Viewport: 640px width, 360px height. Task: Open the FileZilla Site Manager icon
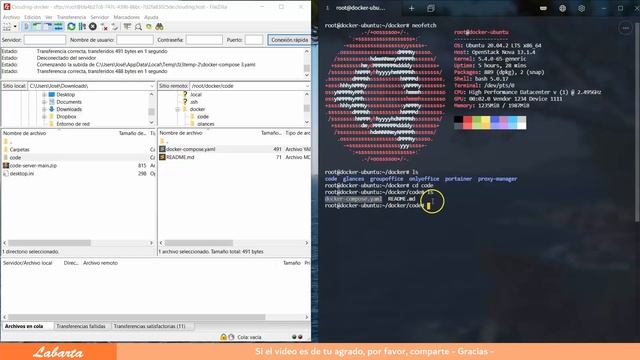click(7, 27)
